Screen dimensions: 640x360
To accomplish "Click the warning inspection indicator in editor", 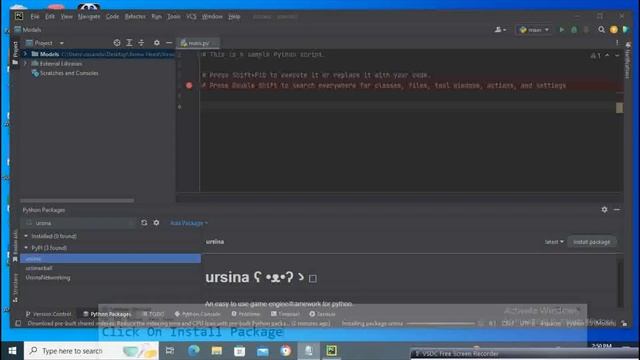I will [596, 55].
